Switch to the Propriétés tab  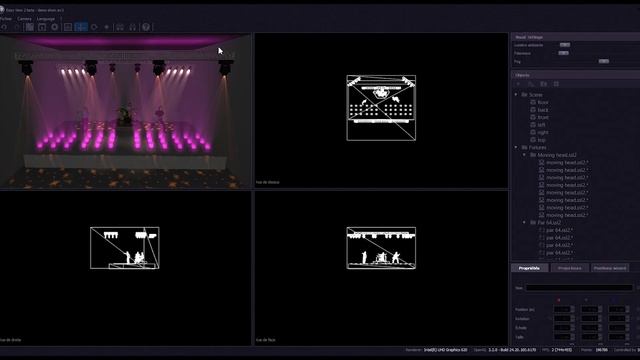coord(529,268)
